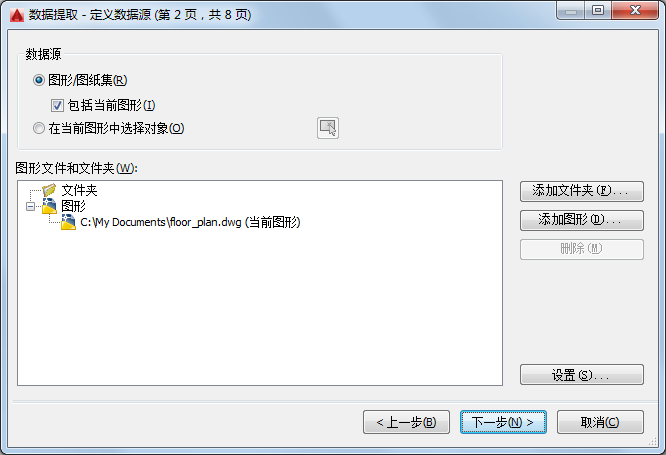This screenshot has width=666, height=455.
Task: Click the 添加文件夹 button
Action: [581, 191]
